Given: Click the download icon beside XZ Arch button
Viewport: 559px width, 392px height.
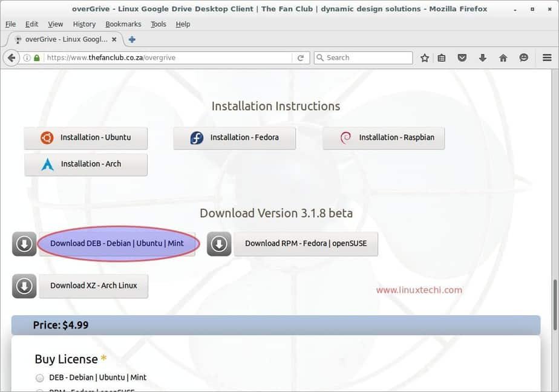Looking at the screenshot, I should point(24,286).
